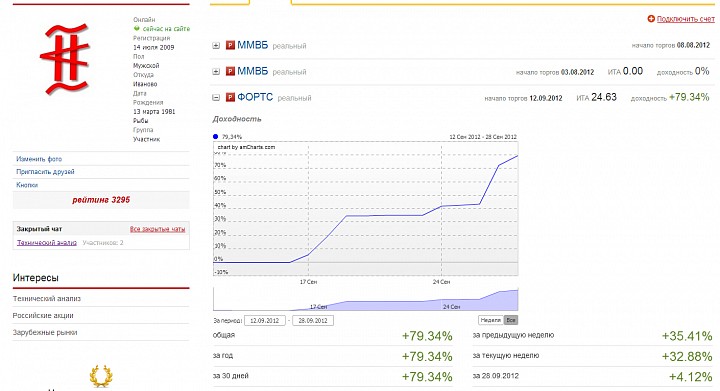Open the Кнопки link

coord(27,185)
